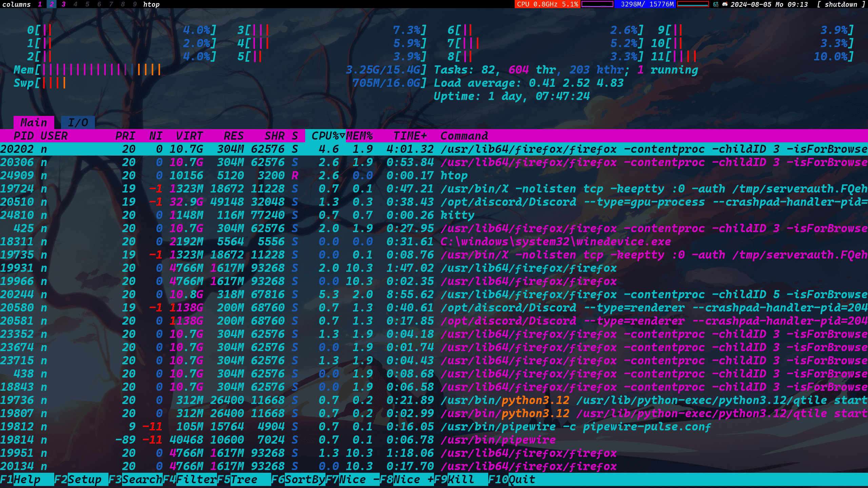Switch to workspace 3 in the top bar
The height and width of the screenshot is (488, 868).
click(x=63, y=4)
